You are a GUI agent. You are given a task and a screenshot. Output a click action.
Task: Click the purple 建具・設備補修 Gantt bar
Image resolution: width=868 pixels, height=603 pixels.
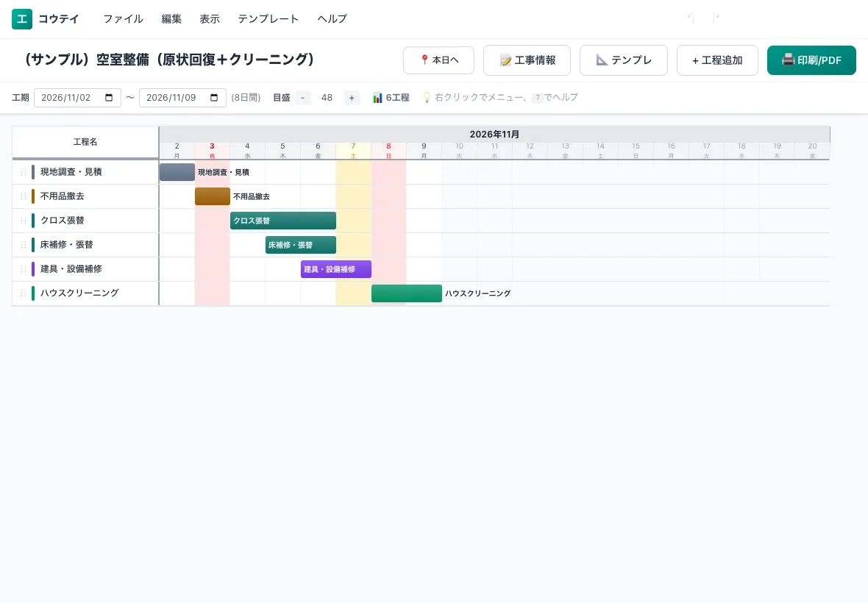(336, 269)
